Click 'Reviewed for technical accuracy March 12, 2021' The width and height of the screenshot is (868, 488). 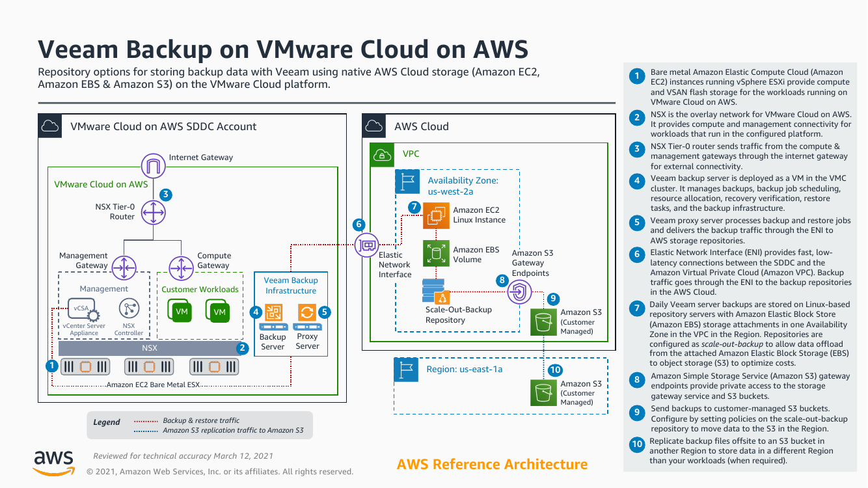(183, 456)
